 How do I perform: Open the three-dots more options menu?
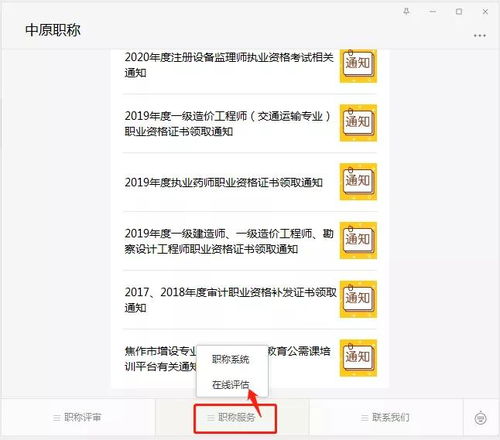pyautogui.click(x=480, y=35)
